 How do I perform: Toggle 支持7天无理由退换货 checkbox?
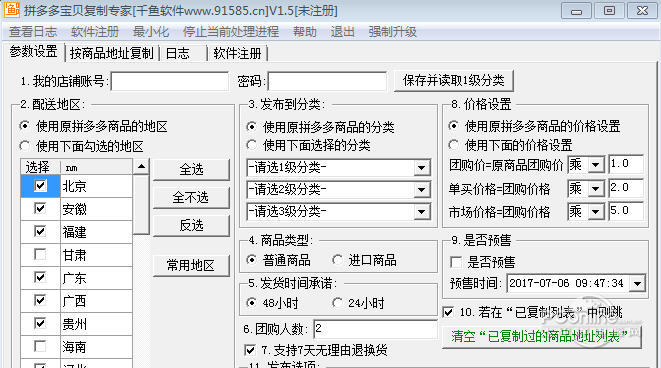[x=250, y=350]
